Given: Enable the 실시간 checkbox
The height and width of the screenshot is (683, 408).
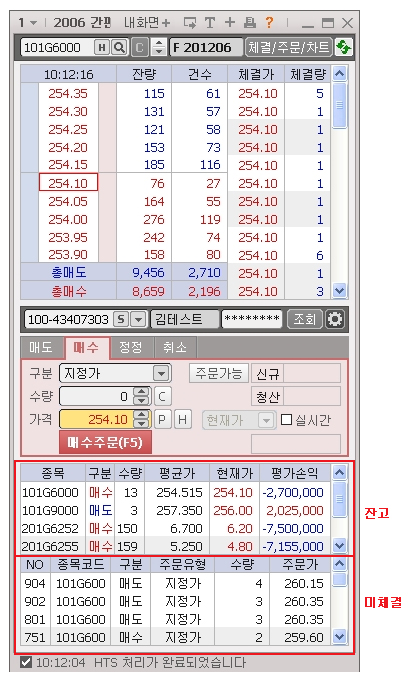Looking at the screenshot, I should (286, 419).
